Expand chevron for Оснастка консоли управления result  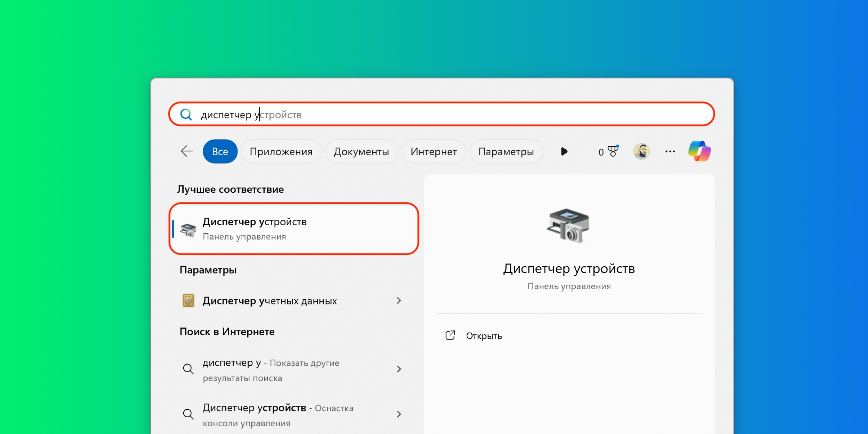point(399,414)
